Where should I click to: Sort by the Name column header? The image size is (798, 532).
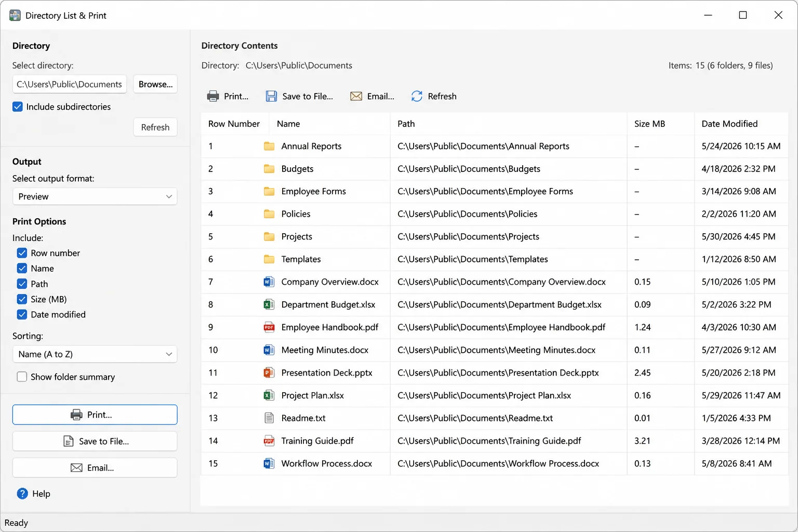click(x=329, y=124)
